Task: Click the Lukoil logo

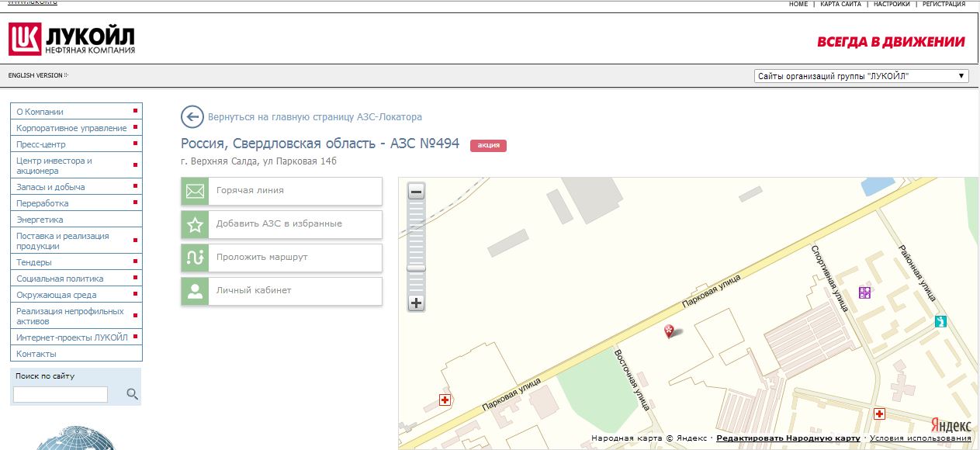Action: [71, 40]
